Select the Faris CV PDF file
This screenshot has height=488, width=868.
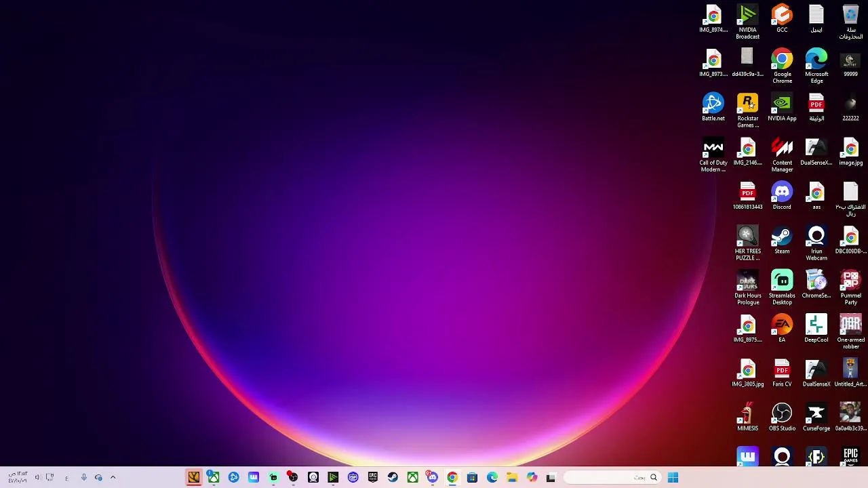(x=782, y=373)
